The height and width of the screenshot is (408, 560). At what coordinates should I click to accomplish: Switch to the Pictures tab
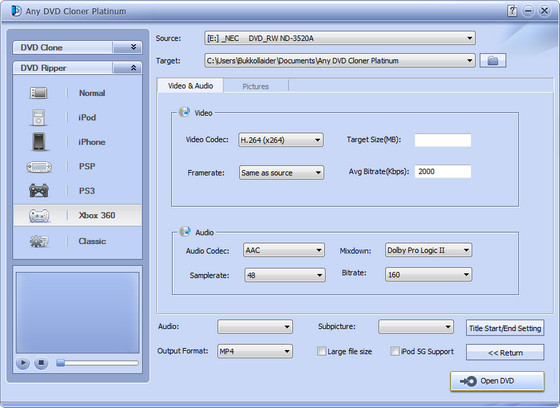(256, 86)
